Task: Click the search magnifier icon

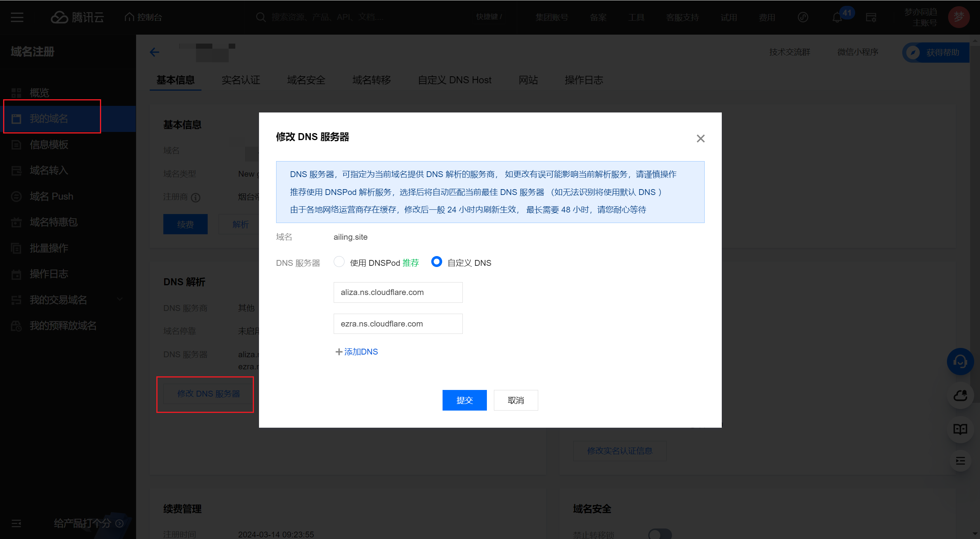Action: [x=261, y=17]
